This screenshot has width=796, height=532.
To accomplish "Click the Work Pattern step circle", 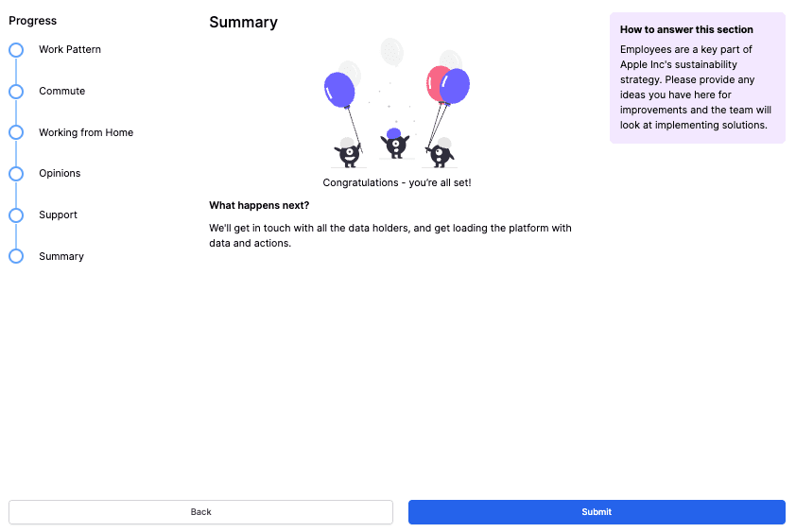I will click(16, 50).
